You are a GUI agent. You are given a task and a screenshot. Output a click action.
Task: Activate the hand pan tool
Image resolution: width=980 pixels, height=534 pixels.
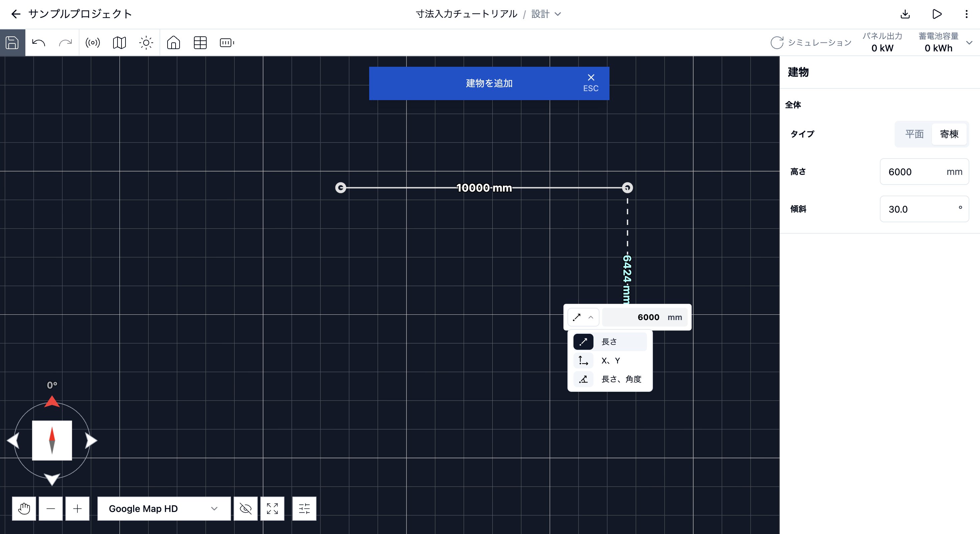click(x=24, y=509)
